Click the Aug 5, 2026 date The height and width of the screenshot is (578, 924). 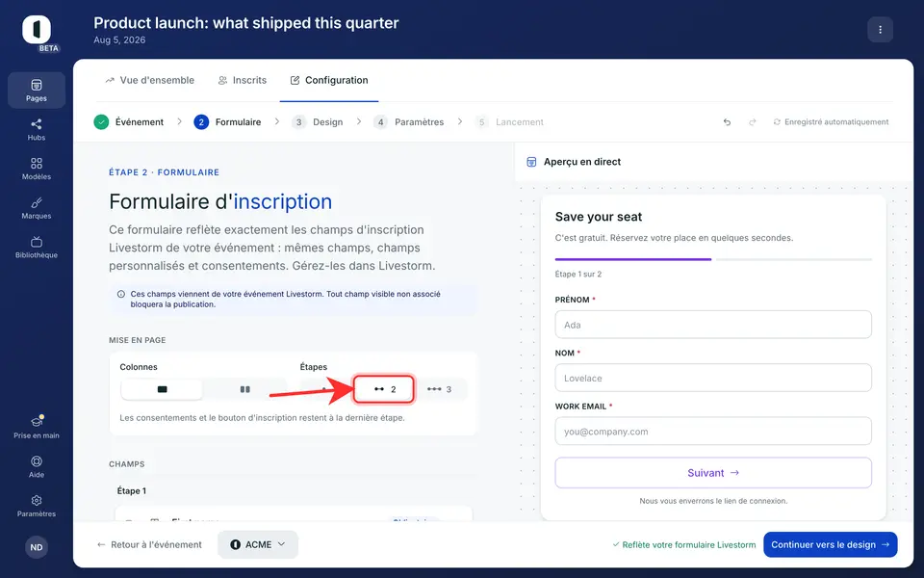[x=119, y=40]
